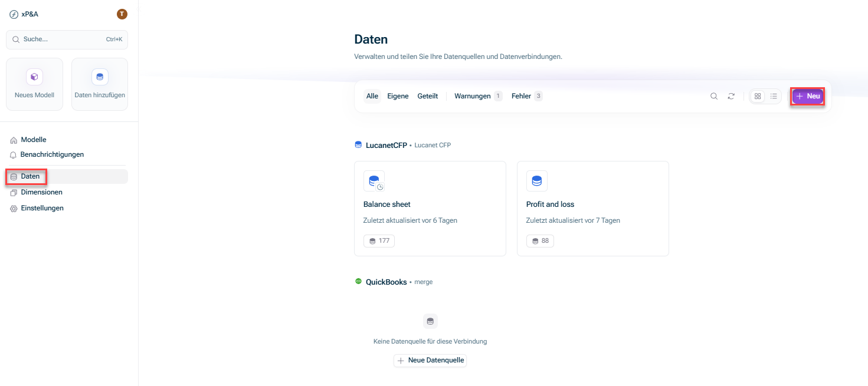Viewport: 868px width, 386px height.
Task: Click the LucanetCFP database icon
Action: (358, 144)
